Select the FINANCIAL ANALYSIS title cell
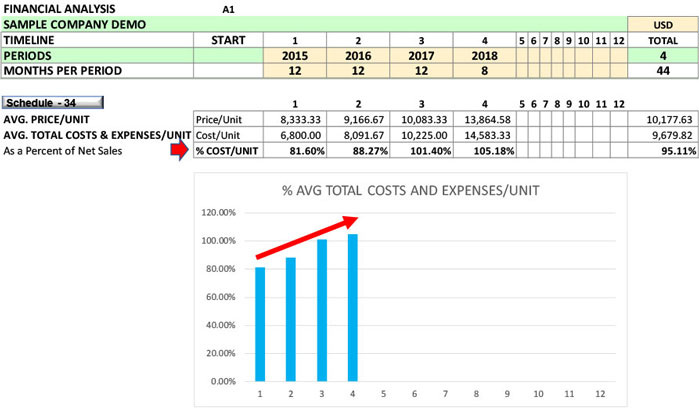This screenshot has width=699, height=409. (59, 9)
